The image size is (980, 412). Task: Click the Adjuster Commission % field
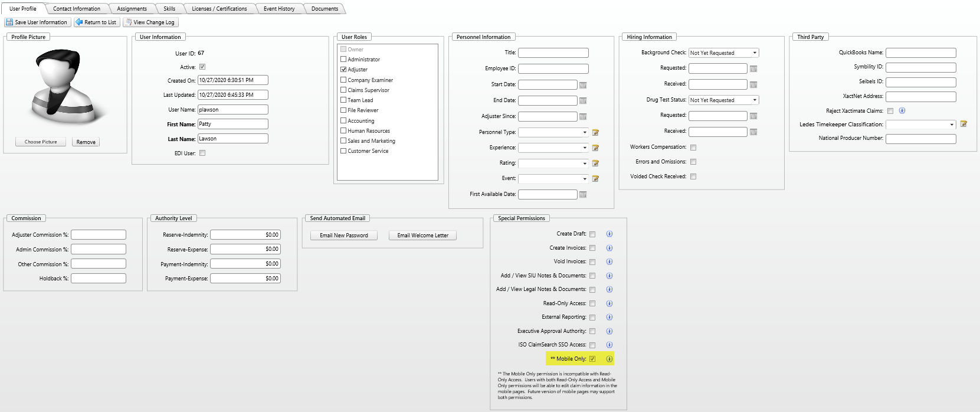[99, 235]
